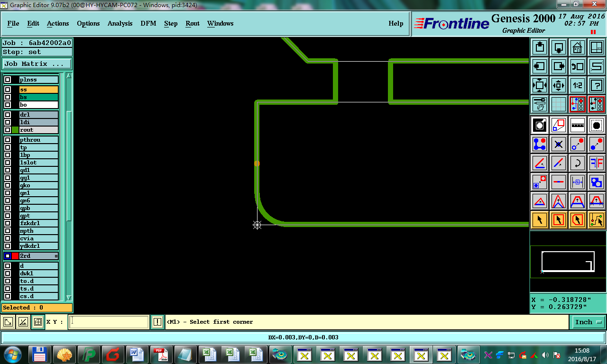Click the pan right view icon

[559, 66]
